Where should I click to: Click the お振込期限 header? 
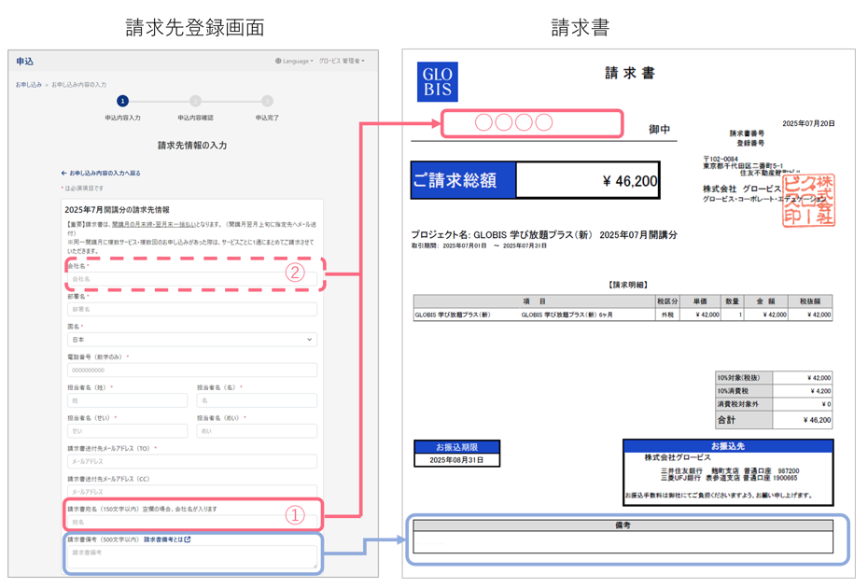click(x=456, y=447)
